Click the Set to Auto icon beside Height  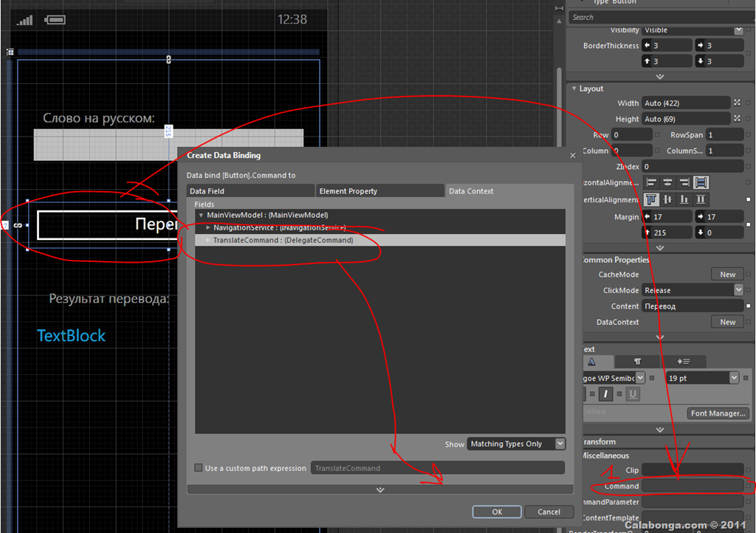tap(738, 119)
